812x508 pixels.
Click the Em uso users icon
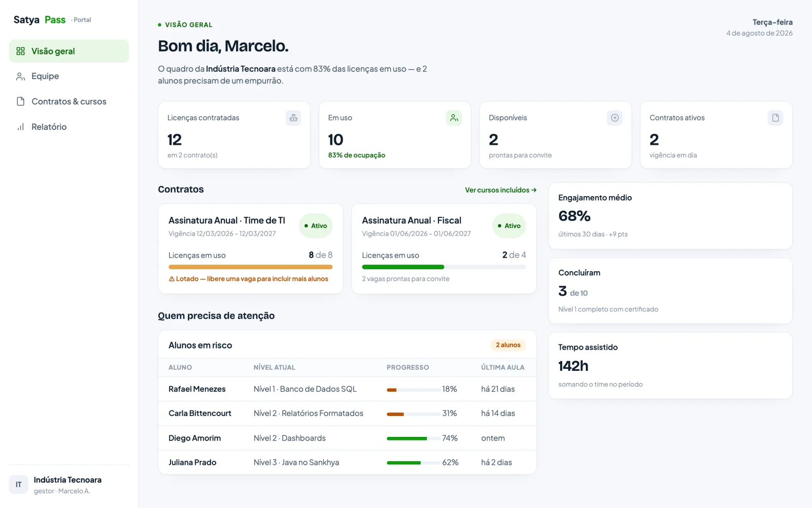coord(454,118)
